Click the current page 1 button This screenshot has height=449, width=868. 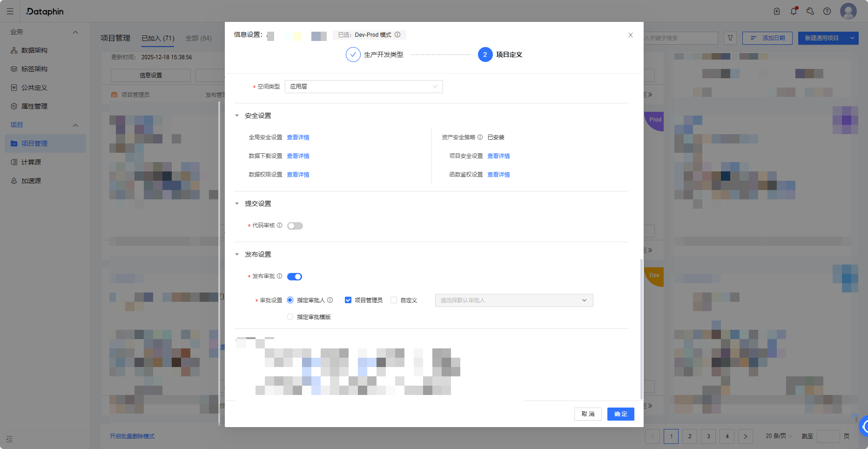pyautogui.click(x=671, y=436)
